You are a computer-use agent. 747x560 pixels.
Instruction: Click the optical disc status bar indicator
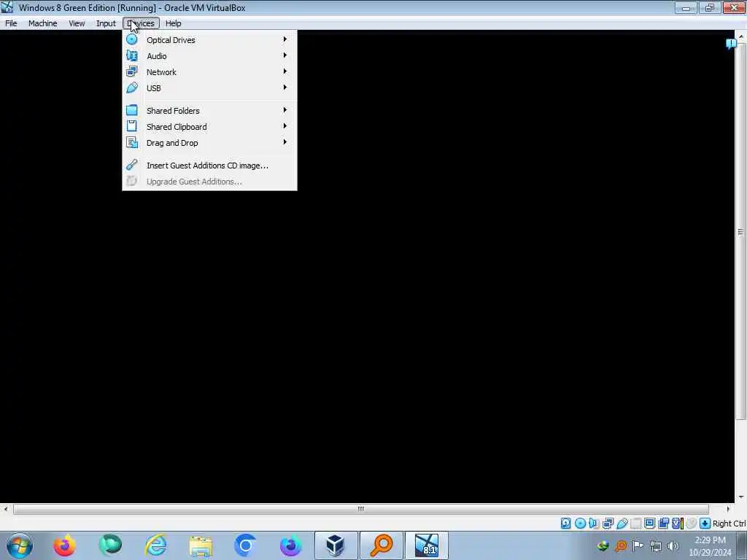pos(580,524)
